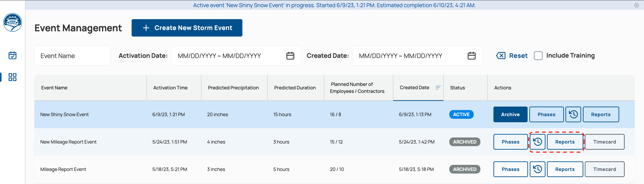Screen dimensions: 644x184
Task: Open the calendar check sidebar icon
Action: tap(12, 55)
